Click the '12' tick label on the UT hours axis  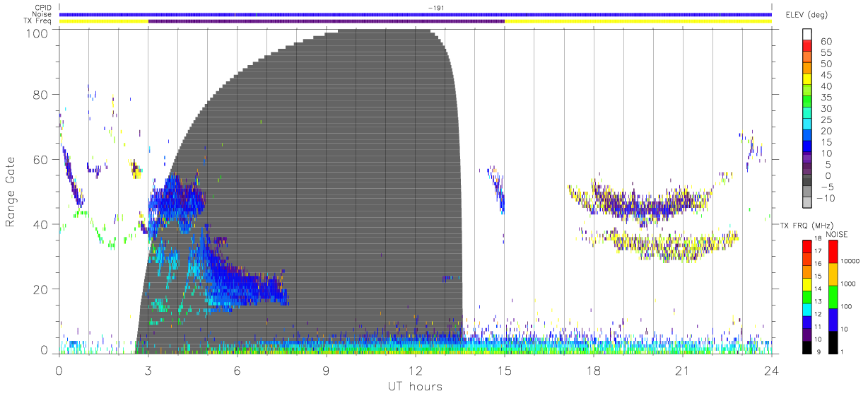coord(415,370)
